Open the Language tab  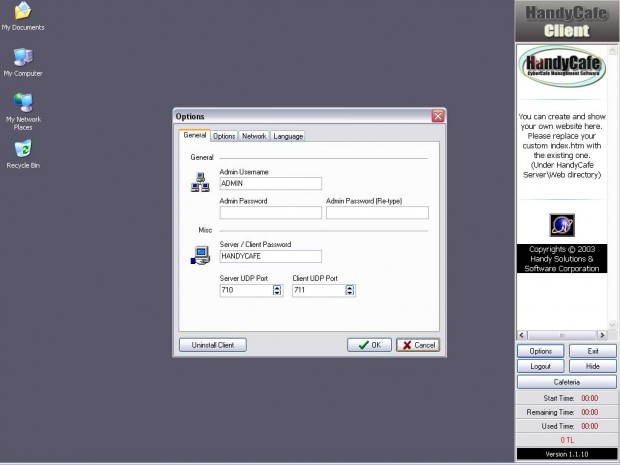pyautogui.click(x=288, y=136)
